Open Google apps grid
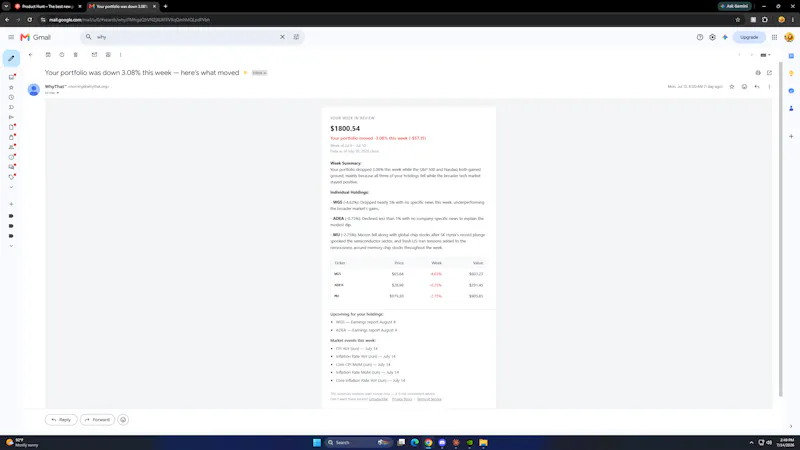 [x=774, y=37]
